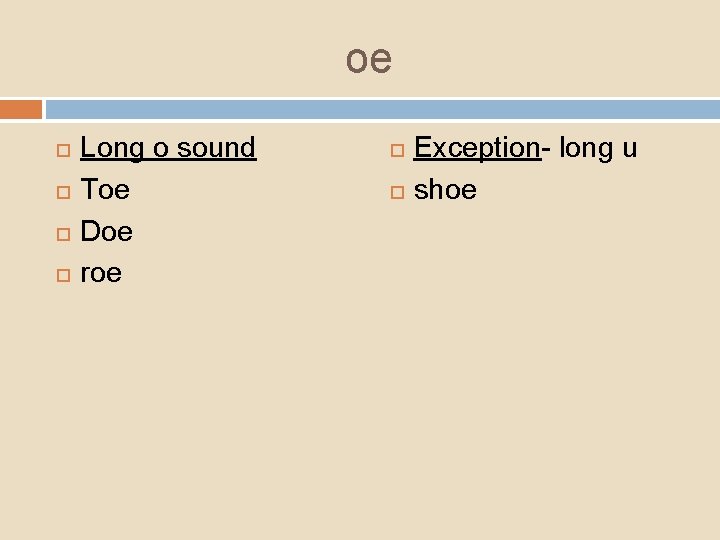The width and height of the screenshot is (720, 540).
Task: Click the single letter "o" in left heading
Action: (x=157, y=149)
